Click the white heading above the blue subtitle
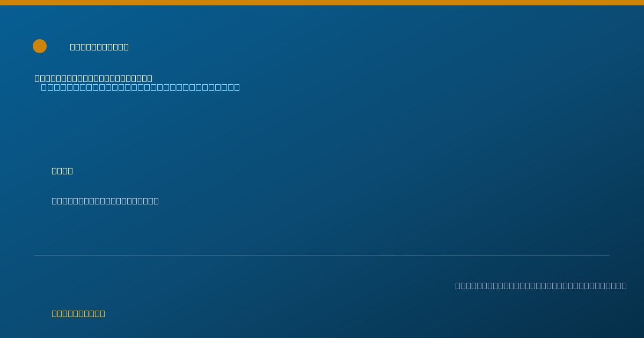The width and height of the screenshot is (644, 338). click(x=93, y=78)
